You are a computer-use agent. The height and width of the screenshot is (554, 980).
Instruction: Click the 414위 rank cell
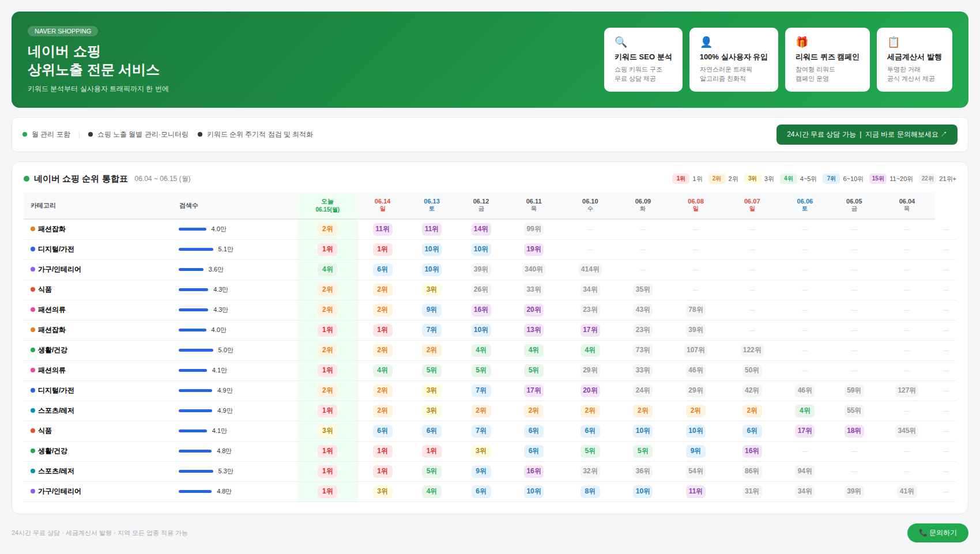pyautogui.click(x=590, y=270)
